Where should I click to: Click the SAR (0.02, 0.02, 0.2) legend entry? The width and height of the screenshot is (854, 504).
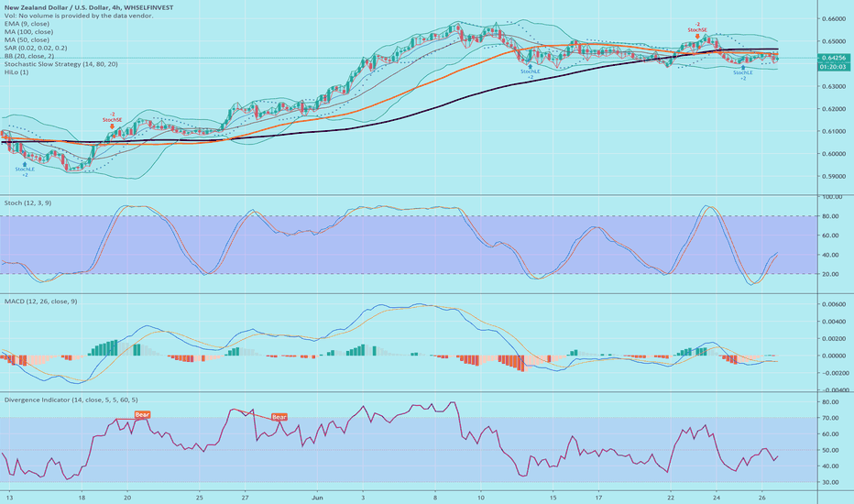36,48
